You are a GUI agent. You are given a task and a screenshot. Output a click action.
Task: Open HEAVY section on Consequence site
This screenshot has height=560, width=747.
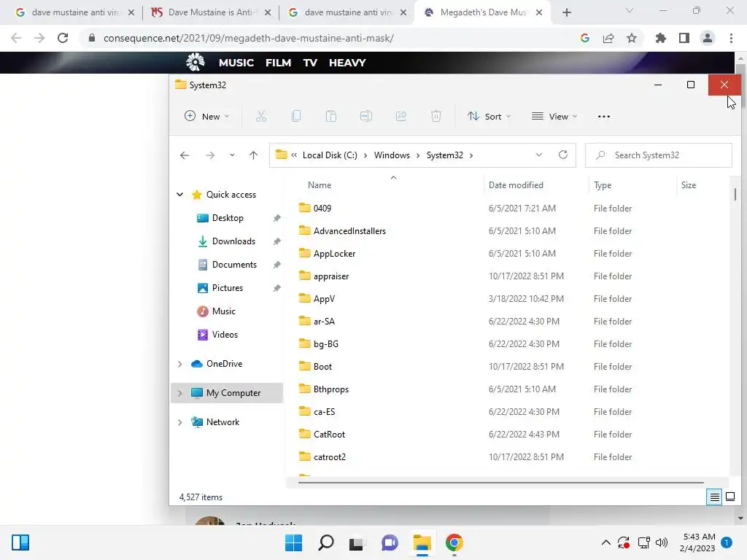[347, 63]
